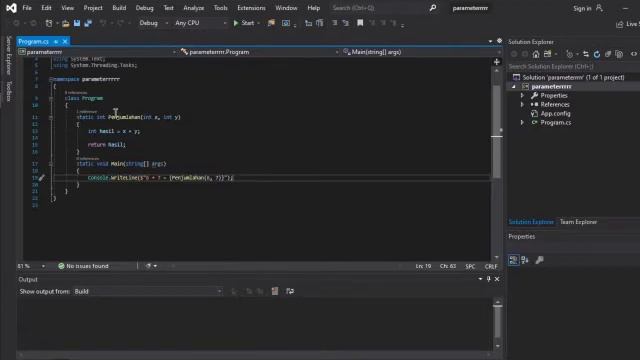Viewport: 640px width, 360px height.
Task: Click the Refresh icon in Solution Explorer
Action: [597, 54]
